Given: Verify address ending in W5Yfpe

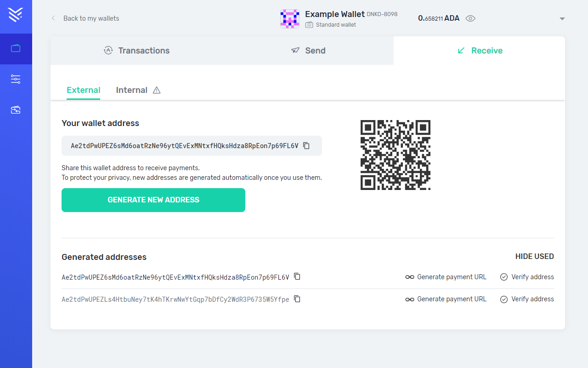Looking at the screenshot, I should pos(527,299).
